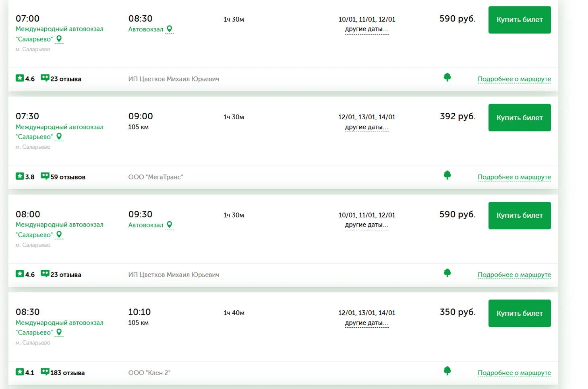This screenshot has width=588, height=389.
Task: Click green tree icon in ООО МегаТранс row
Action: pos(447,175)
